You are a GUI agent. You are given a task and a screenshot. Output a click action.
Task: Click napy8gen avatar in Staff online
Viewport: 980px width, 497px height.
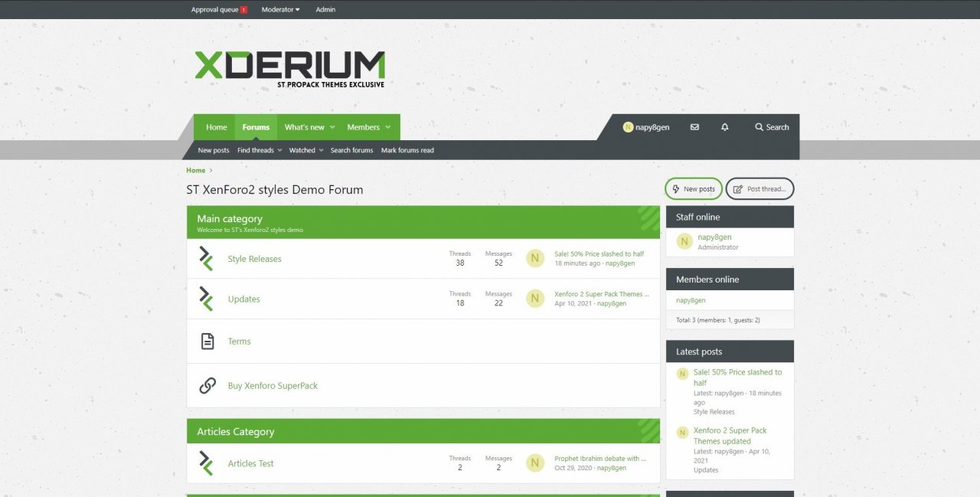tap(684, 242)
